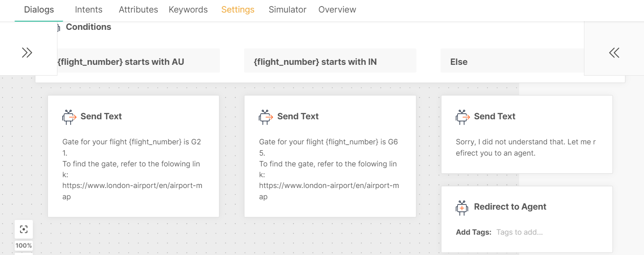Image resolution: width=644 pixels, height=255 pixels.
Task: Select the Send Text icon in the AU branch
Action: [x=69, y=116]
